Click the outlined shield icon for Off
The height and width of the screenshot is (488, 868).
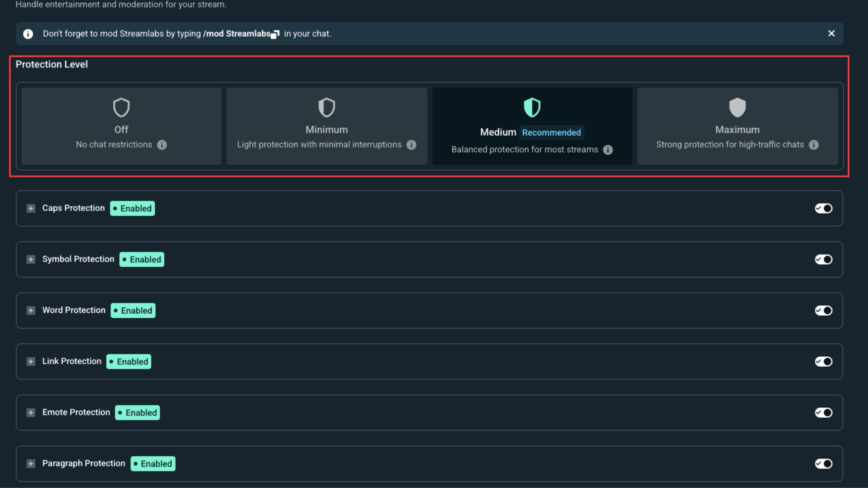121,107
